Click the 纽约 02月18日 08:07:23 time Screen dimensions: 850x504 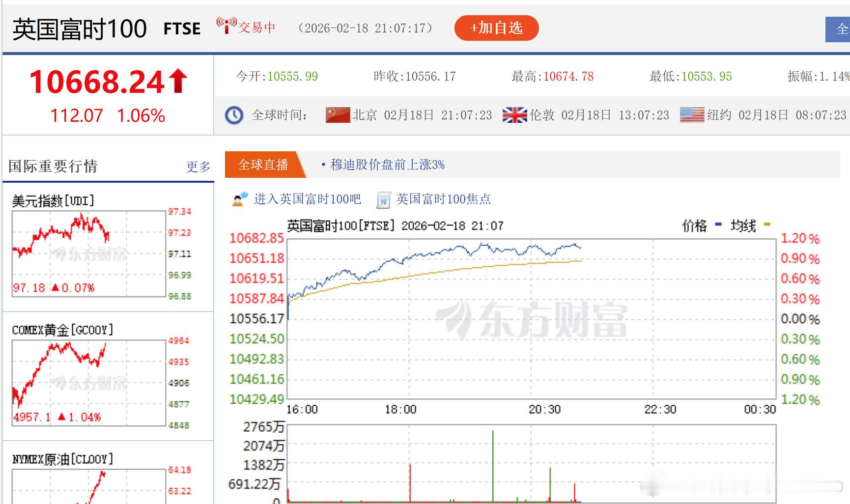[x=777, y=115]
